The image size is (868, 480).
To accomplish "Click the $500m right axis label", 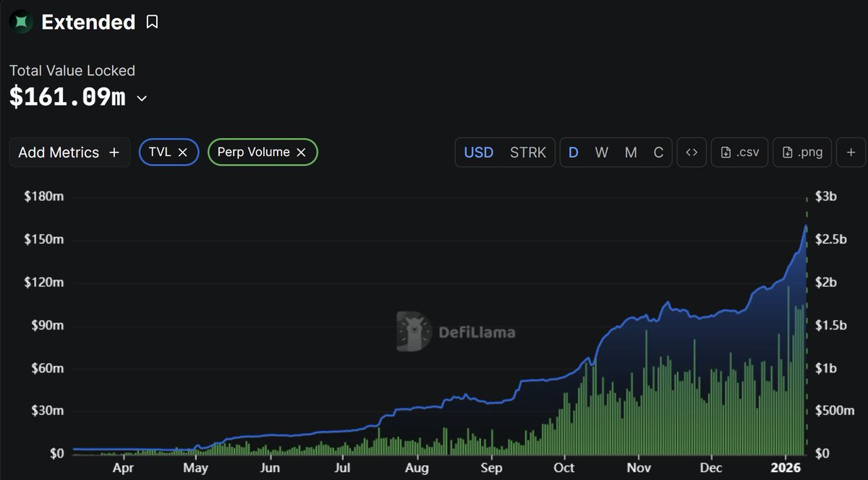I will [x=834, y=411].
